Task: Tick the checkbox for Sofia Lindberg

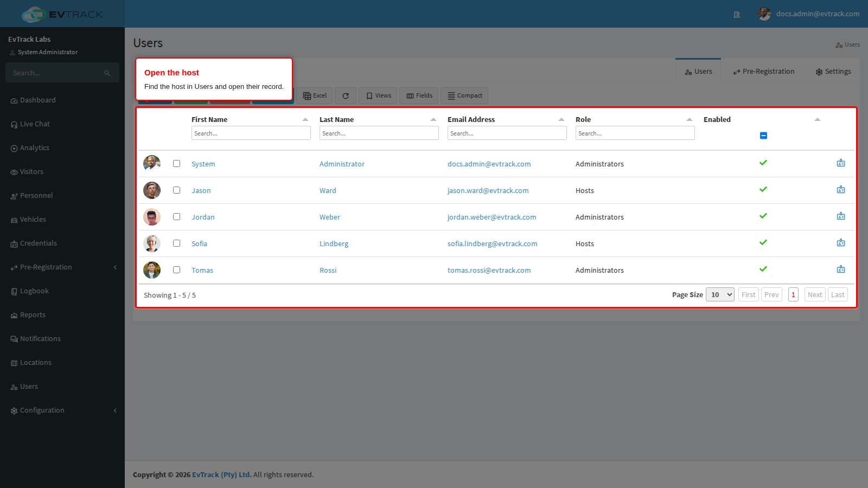Action: [176, 243]
